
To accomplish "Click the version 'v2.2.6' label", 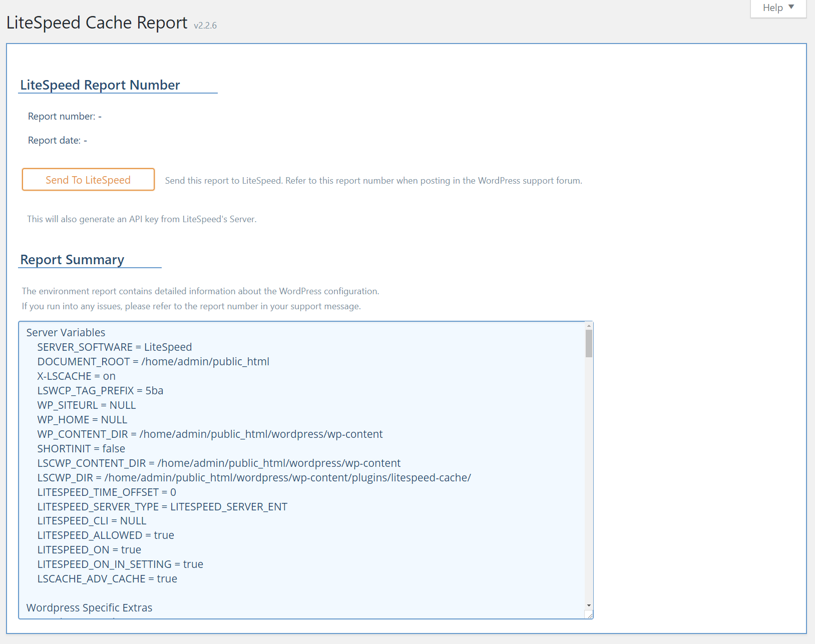I will [x=205, y=26].
